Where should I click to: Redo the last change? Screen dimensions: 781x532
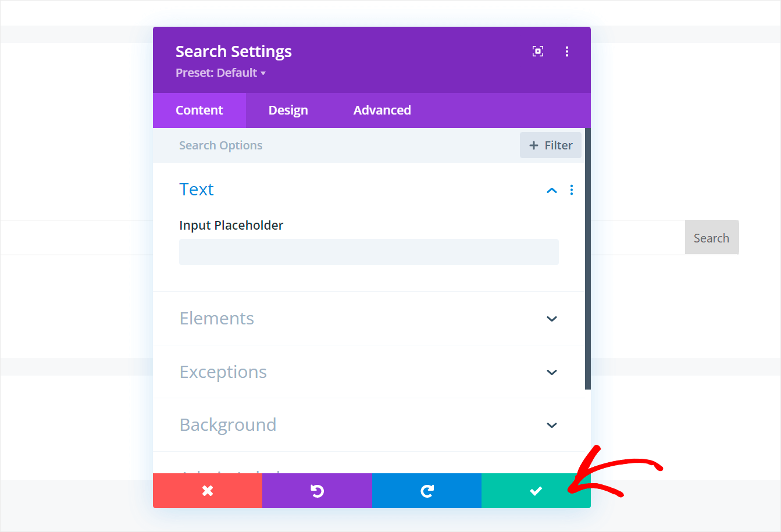[426, 491]
